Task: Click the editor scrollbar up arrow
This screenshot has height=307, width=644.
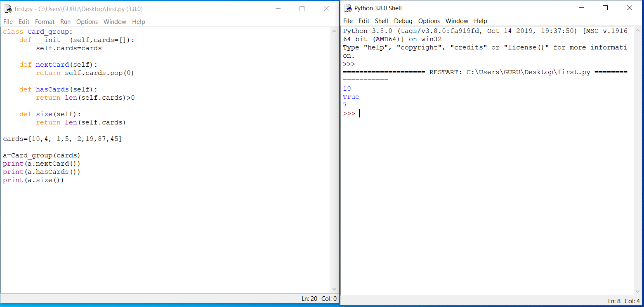Action: (x=334, y=30)
